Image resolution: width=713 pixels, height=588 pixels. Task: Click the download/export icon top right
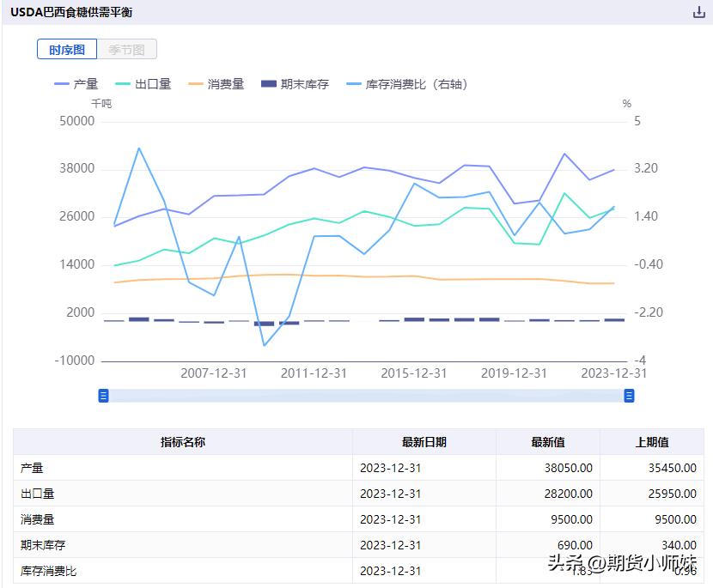[x=698, y=12]
